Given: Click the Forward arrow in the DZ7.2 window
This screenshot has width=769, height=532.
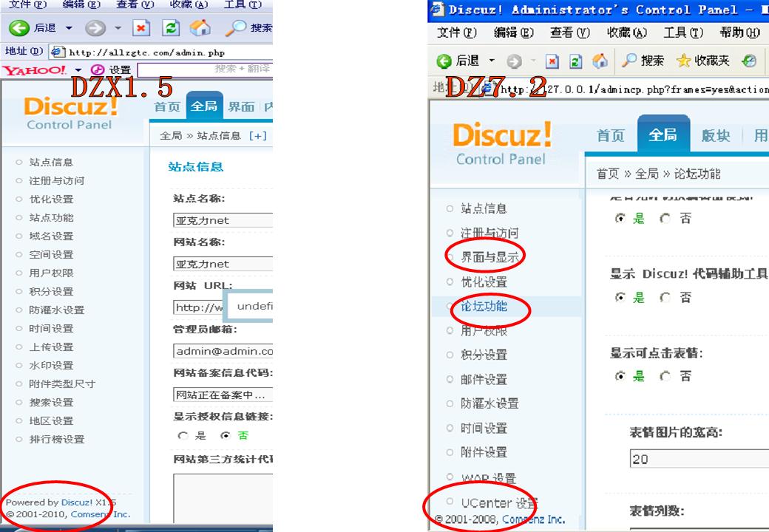Looking at the screenshot, I should point(514,61).
